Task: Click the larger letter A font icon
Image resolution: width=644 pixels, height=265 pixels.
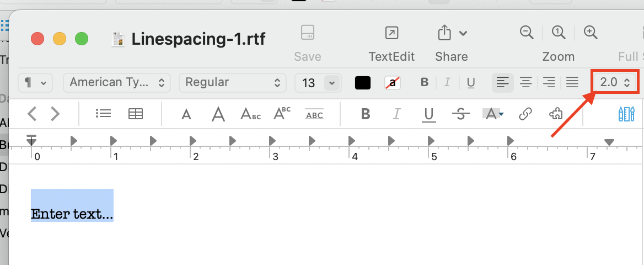Action: 218,114
